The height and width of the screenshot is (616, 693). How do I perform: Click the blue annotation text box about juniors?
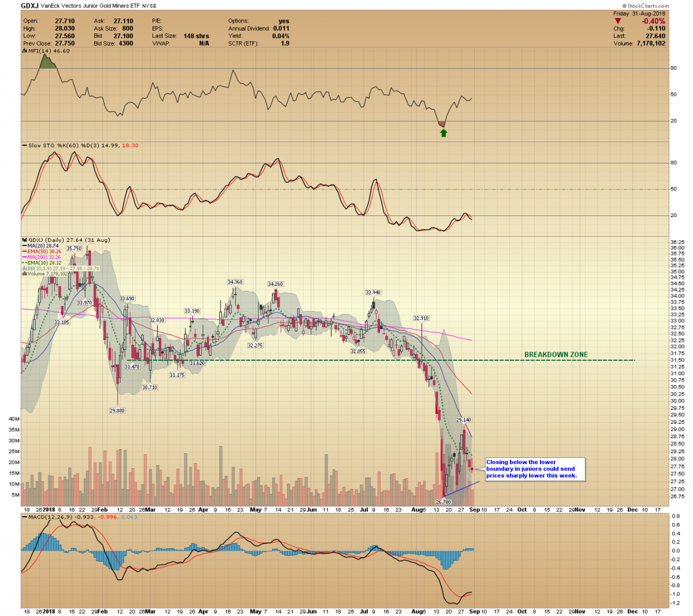coord(535,469)
